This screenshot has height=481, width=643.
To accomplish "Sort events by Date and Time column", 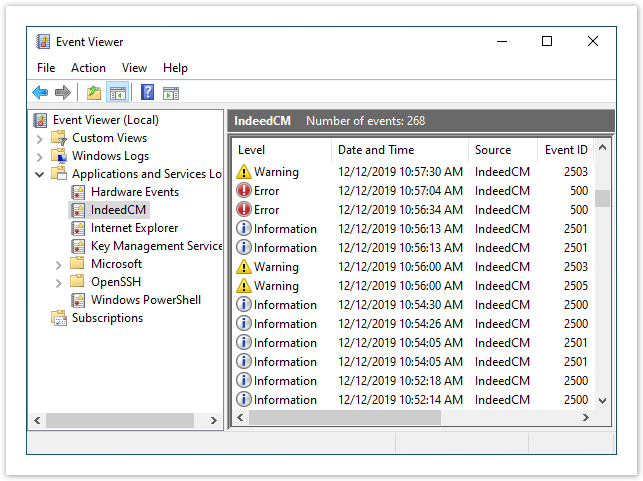I will point(376,150).
